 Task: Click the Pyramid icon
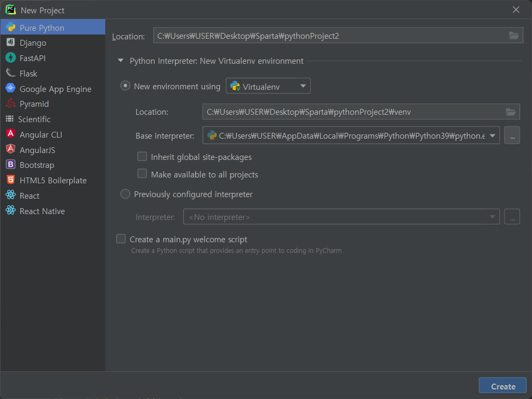11,104
